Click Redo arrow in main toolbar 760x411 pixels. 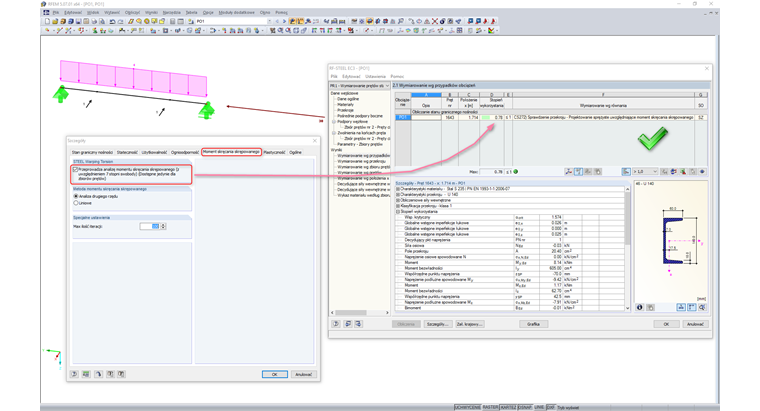coord(120,21)
